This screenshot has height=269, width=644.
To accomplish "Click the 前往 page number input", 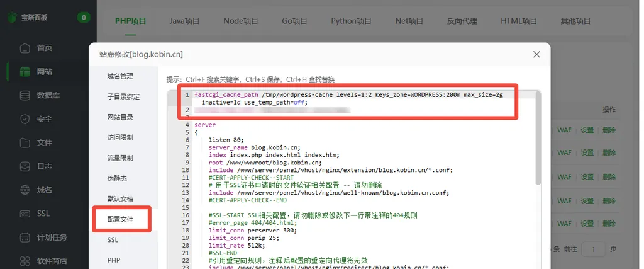I will 594,249.
